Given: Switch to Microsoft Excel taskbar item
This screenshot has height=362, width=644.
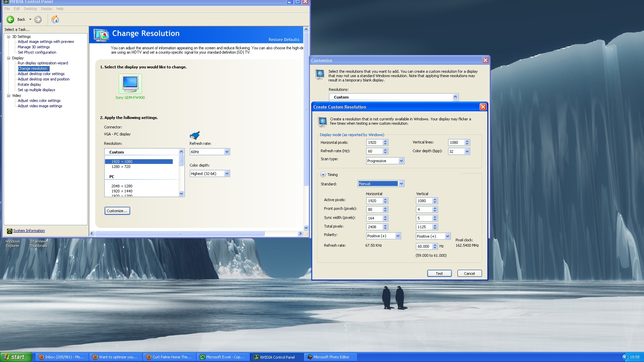Looking at the screenshot, I should click(223, 357).
